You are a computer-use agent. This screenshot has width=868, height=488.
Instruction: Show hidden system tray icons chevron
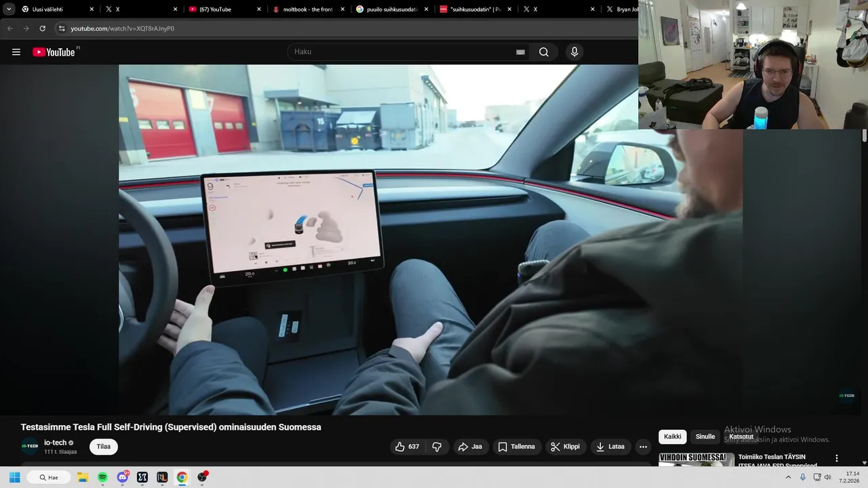(x=788, y=477)
